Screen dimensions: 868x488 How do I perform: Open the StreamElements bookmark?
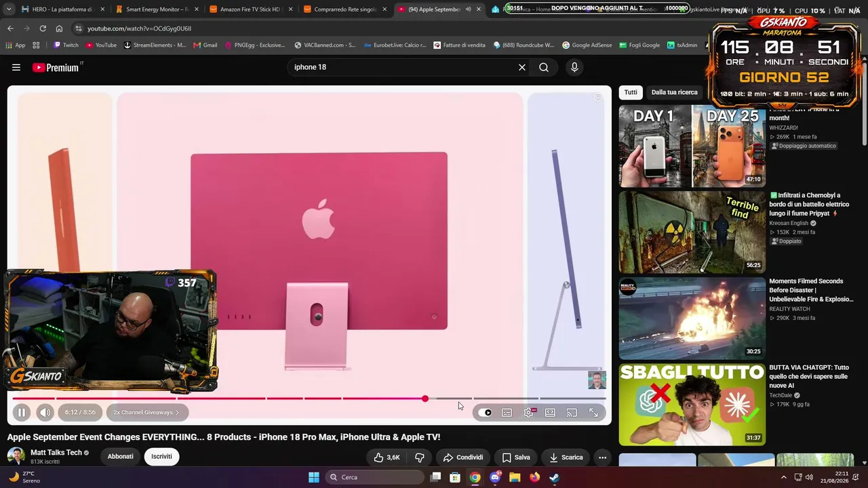[155, 45]
